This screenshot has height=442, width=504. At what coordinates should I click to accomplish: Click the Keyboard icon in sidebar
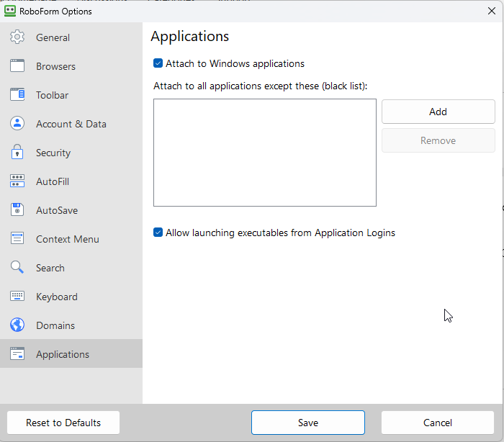(17, 297)
